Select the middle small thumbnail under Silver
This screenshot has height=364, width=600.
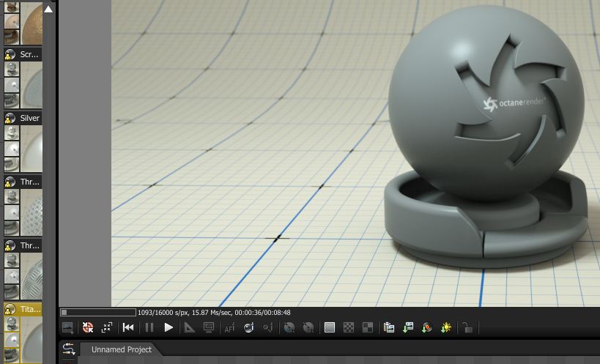12,149
